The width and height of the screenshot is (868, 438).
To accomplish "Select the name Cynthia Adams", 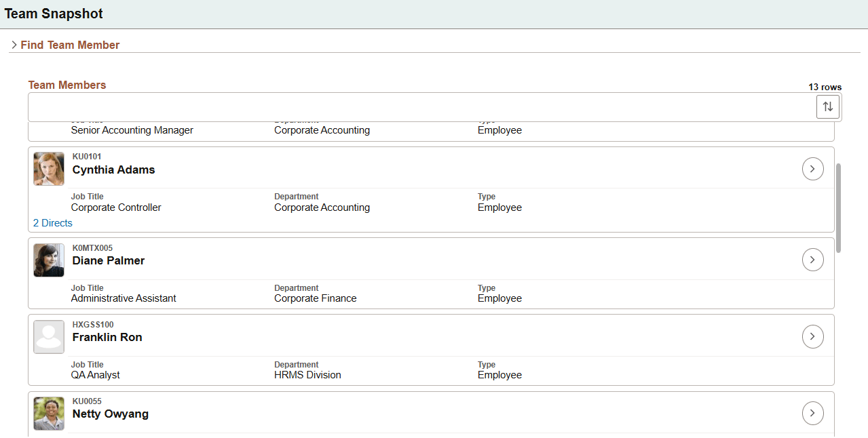I will pyautogui.click(x=114, y=170).
